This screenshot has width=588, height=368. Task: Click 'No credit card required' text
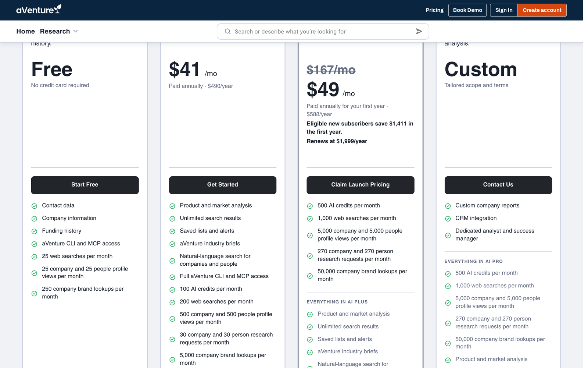[x=60, y=85]
